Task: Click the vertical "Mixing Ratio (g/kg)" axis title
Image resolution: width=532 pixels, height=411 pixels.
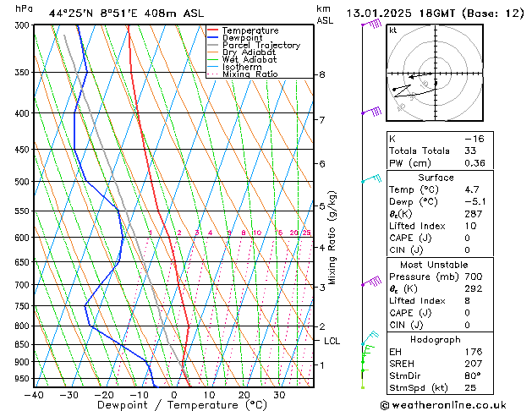Action: [332, 238]
